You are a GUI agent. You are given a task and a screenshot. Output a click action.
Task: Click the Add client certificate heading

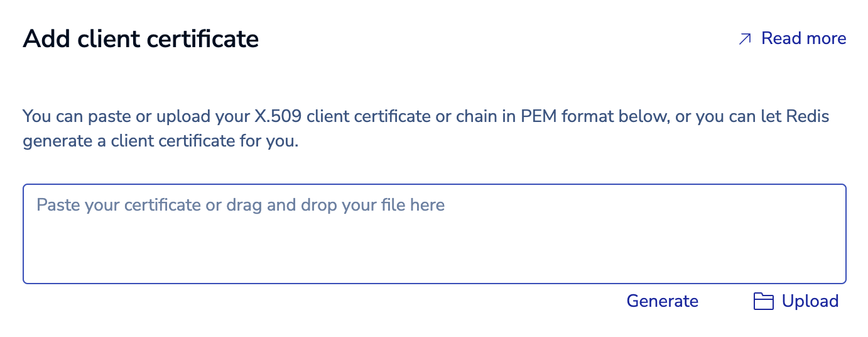141,39
